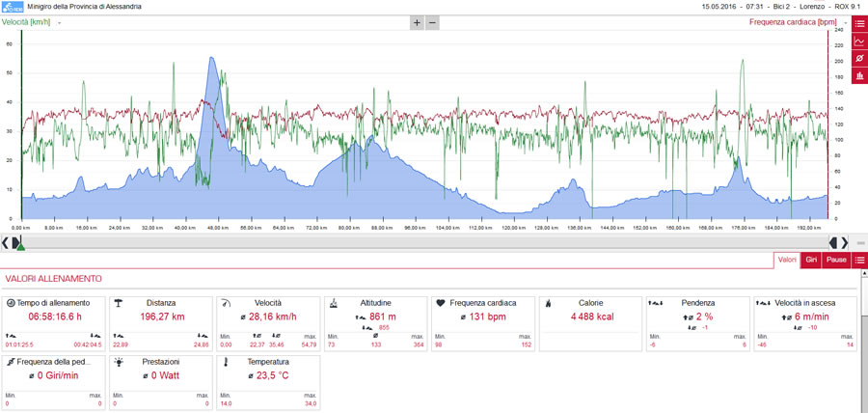Zoom out chart with the minus button
868x413 pixels.
[x=432, y=23]
